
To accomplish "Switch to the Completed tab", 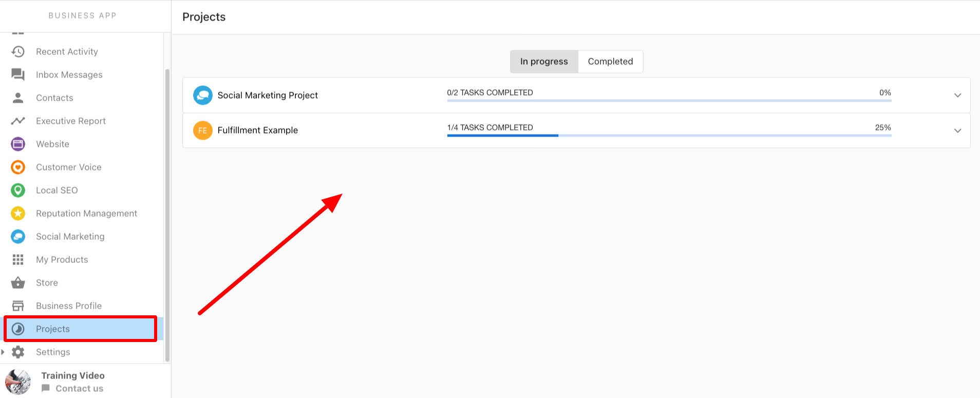I will tap(610, 62).
